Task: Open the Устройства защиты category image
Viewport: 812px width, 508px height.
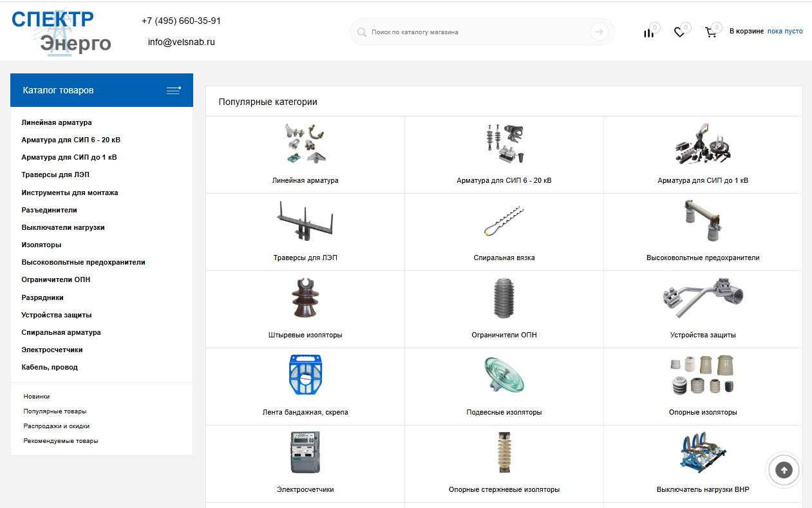Action: tap(703, 298)
